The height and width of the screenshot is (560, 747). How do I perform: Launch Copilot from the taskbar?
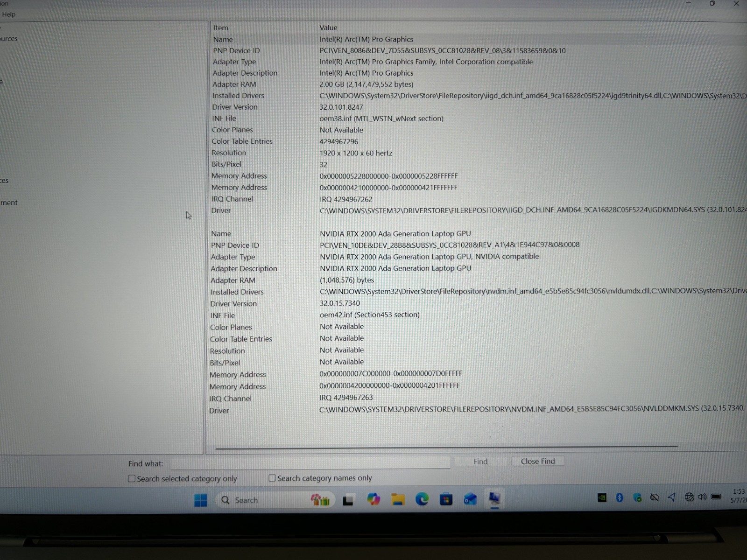(x=373, y=500)
